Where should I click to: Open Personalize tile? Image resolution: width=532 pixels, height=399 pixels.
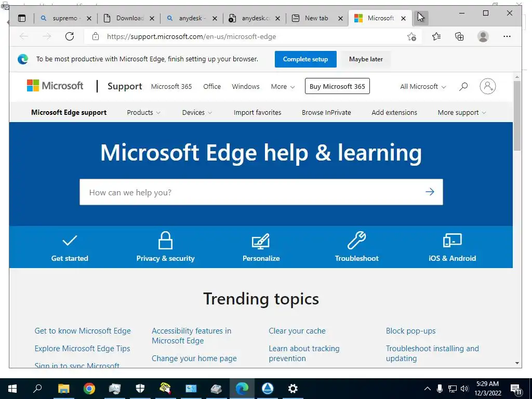pyautogui.click(x=261, y=247)
